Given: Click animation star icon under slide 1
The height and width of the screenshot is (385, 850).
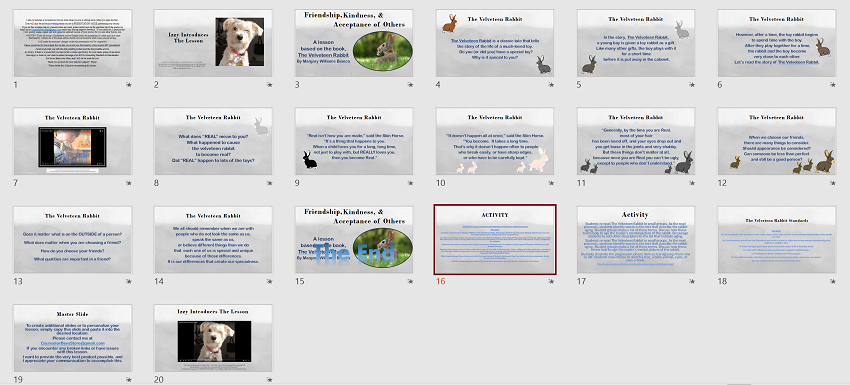Looking at the screenshot, I should (x=129, y=85).
